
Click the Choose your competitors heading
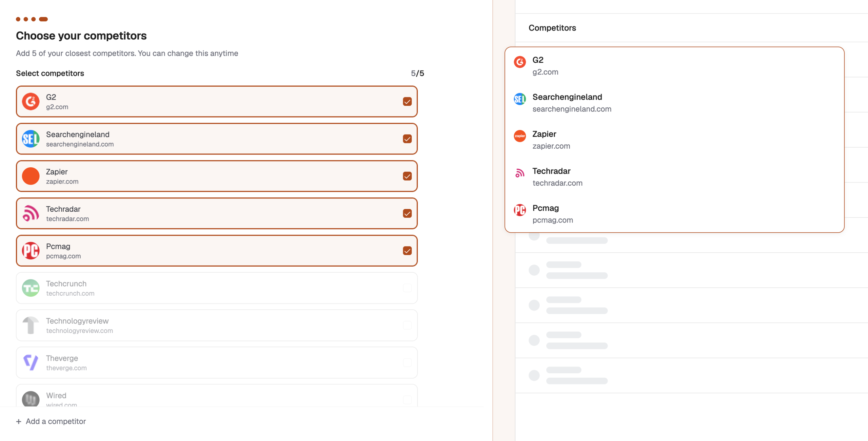coord(81,36)
